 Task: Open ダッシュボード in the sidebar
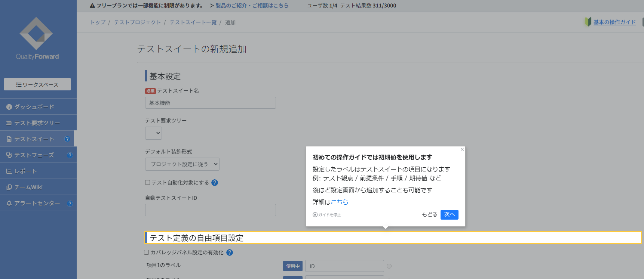click(38, 107)
